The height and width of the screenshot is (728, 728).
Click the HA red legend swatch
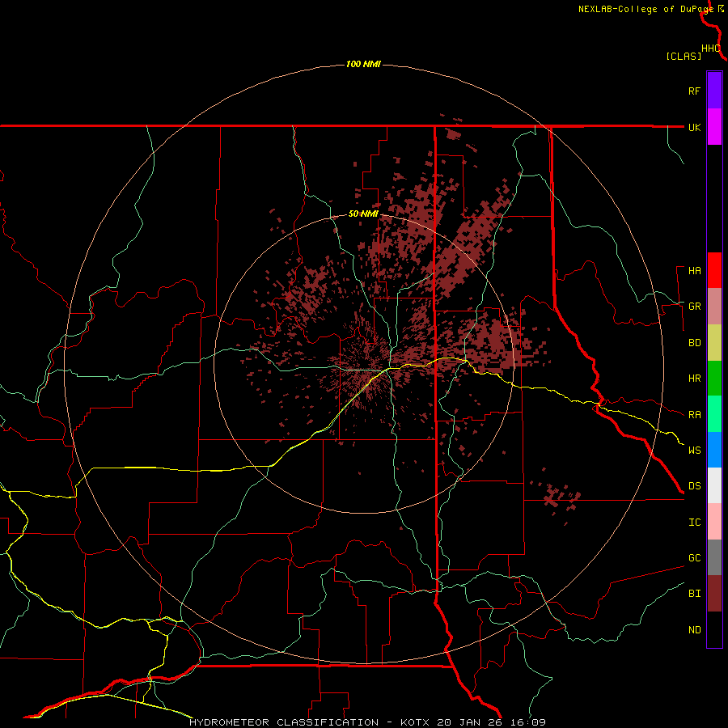[714, 270]
